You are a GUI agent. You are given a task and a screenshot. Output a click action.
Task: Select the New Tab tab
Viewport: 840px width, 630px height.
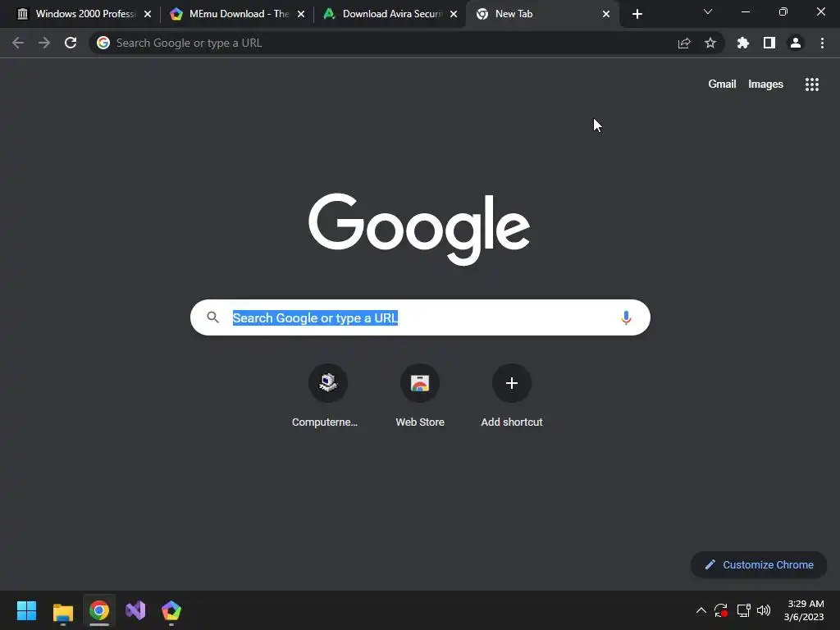point(541,14)
